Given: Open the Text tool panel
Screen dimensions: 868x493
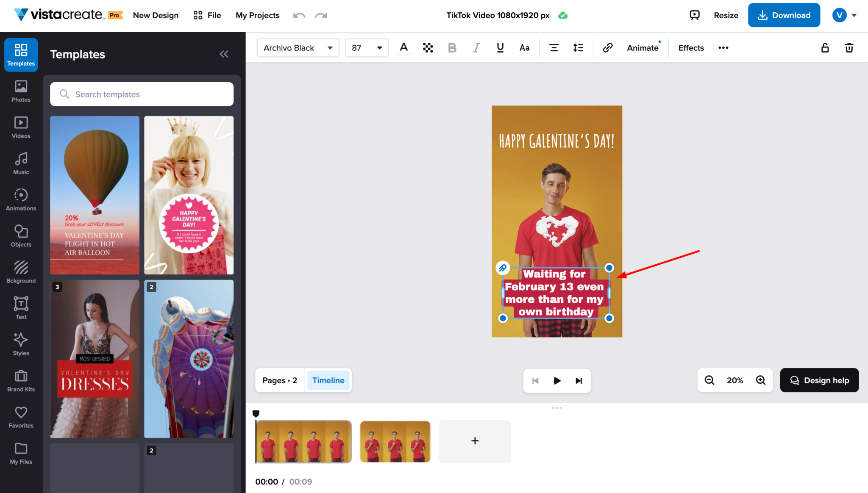Looking at the screenshot, I should (x=20, y=308).
